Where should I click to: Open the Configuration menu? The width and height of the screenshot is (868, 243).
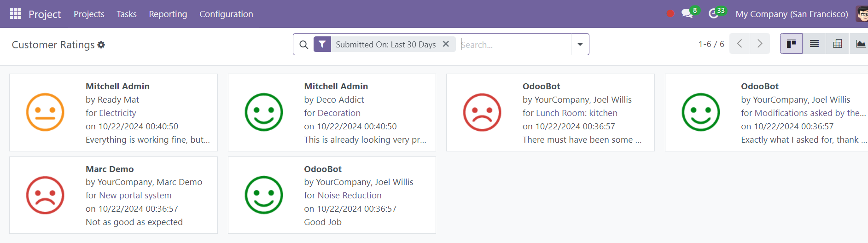pos(226,14)
